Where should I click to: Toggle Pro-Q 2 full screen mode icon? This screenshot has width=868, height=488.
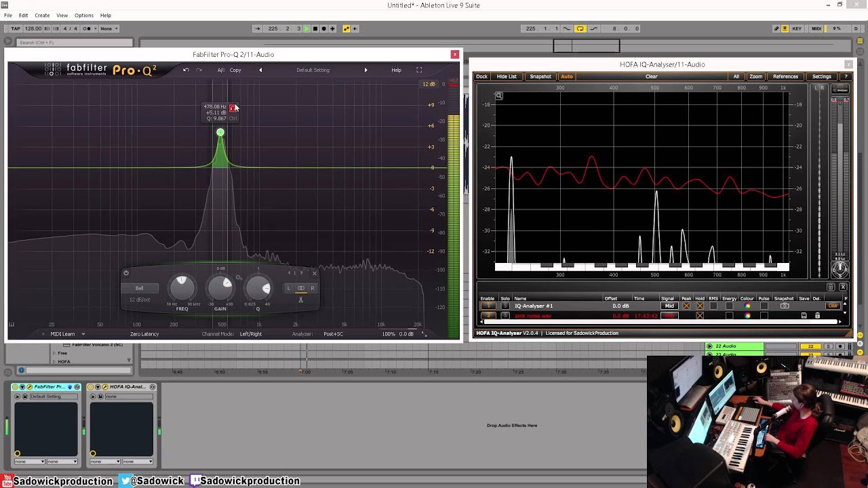pos(419,70)
